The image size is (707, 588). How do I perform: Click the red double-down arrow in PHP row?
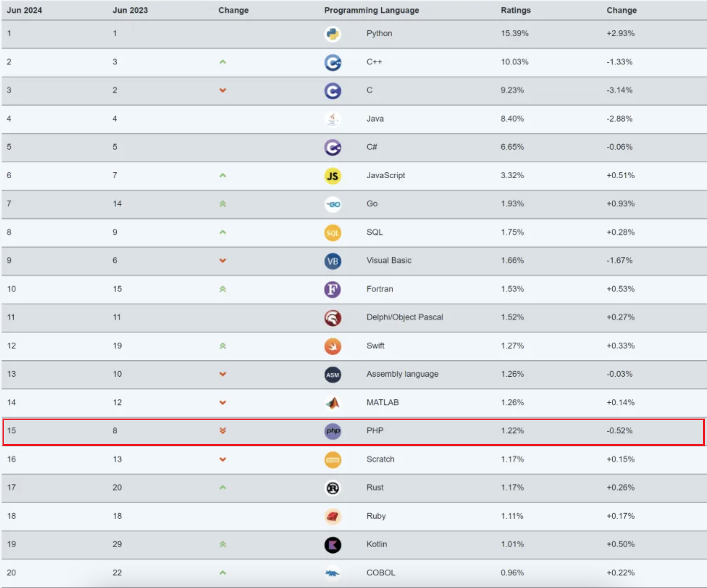coord(223,431)
